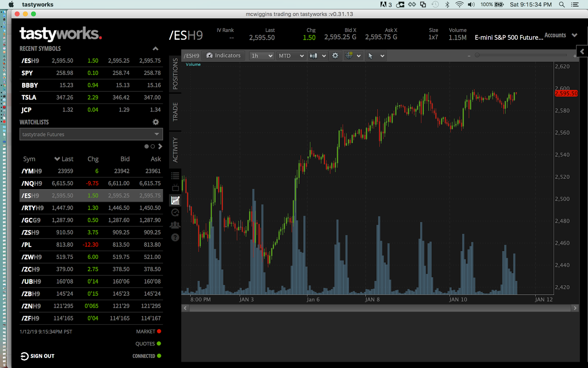Screen dimensions: 588x368
Task: Go to next watchlist page arrow
Action: point(160,146)
